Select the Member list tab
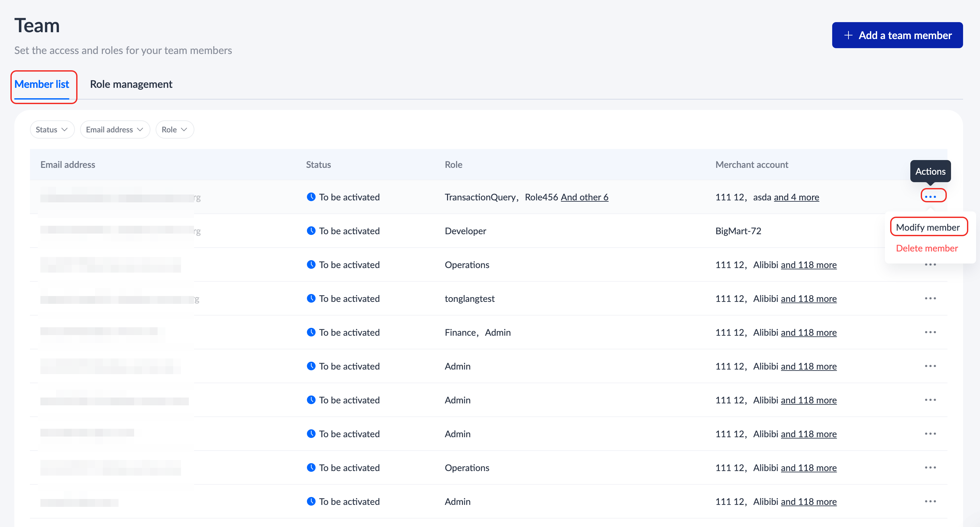The height and width of the screenshot is (527, 980). pos(42,84)
